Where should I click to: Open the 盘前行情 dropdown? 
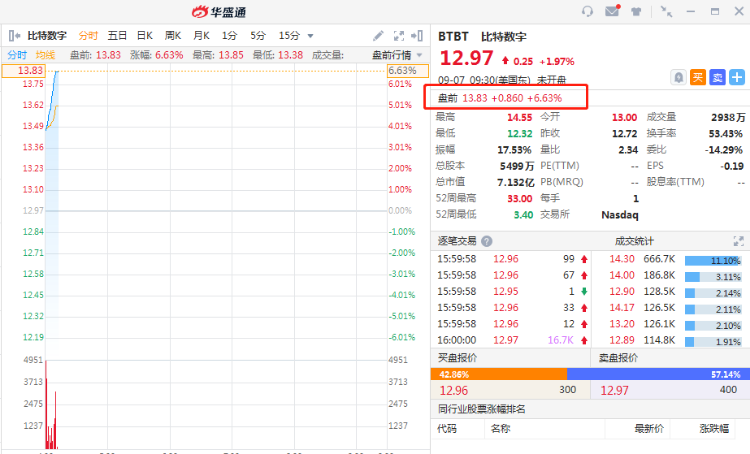(397, 55)
